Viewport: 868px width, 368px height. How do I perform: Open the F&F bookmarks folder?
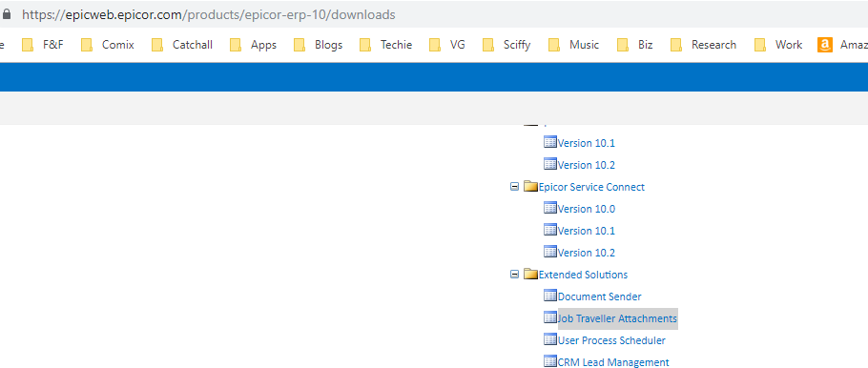coord(43,45)
